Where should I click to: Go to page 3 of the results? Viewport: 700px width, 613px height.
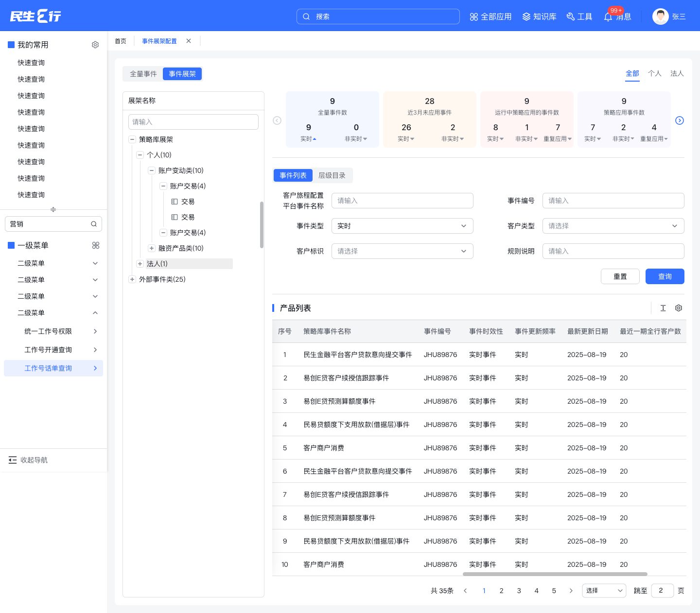point(519,591)
